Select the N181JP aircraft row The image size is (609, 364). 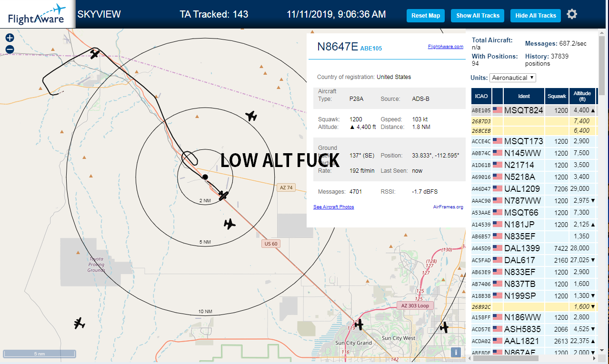(533, 225)
